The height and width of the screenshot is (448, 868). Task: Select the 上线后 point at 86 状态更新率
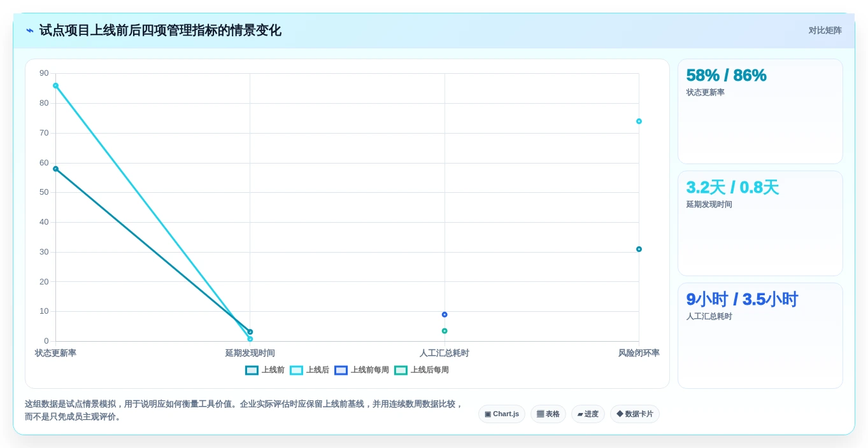click(55, 85)
